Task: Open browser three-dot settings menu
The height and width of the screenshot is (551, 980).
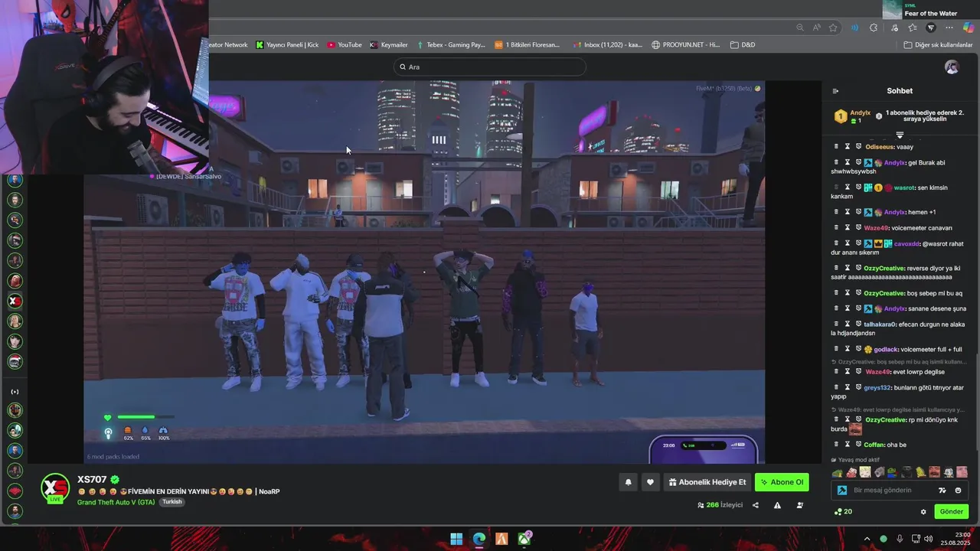Action: (949, 28)
